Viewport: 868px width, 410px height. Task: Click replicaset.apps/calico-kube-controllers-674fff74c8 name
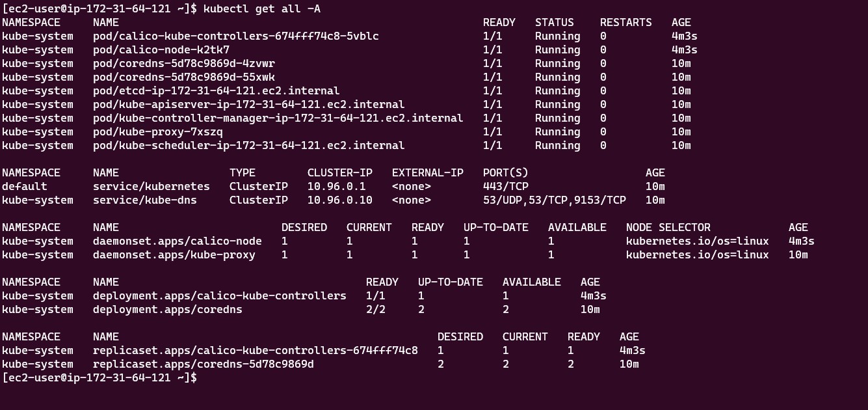click(256, 350)
